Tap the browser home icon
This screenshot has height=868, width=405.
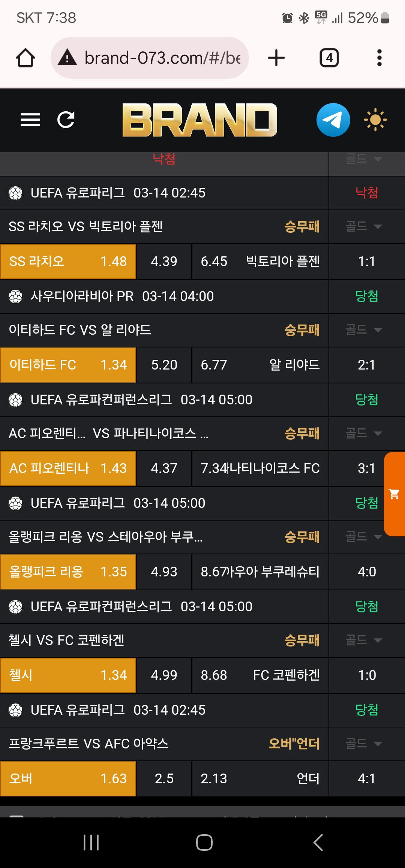point(25,58)
